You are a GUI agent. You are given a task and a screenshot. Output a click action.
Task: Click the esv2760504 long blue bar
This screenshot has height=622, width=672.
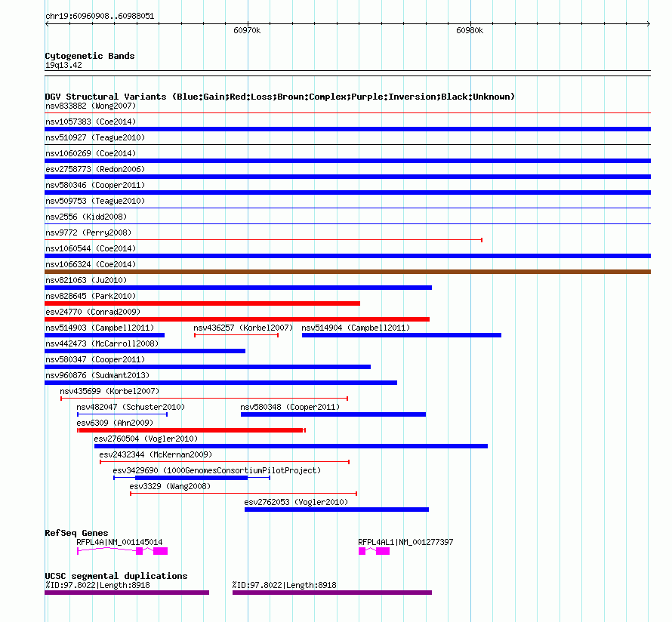coord(291,446)
